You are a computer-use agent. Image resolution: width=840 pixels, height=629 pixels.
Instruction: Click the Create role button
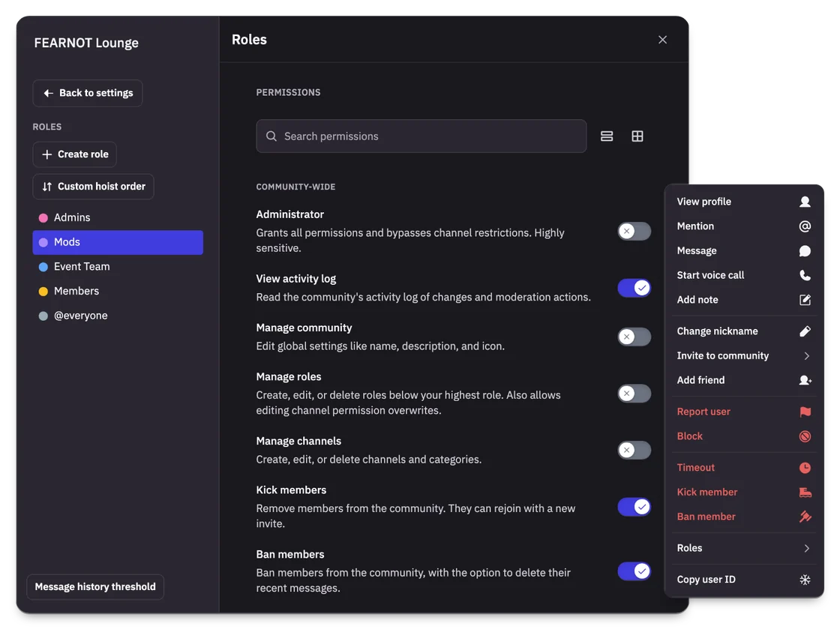74,154
